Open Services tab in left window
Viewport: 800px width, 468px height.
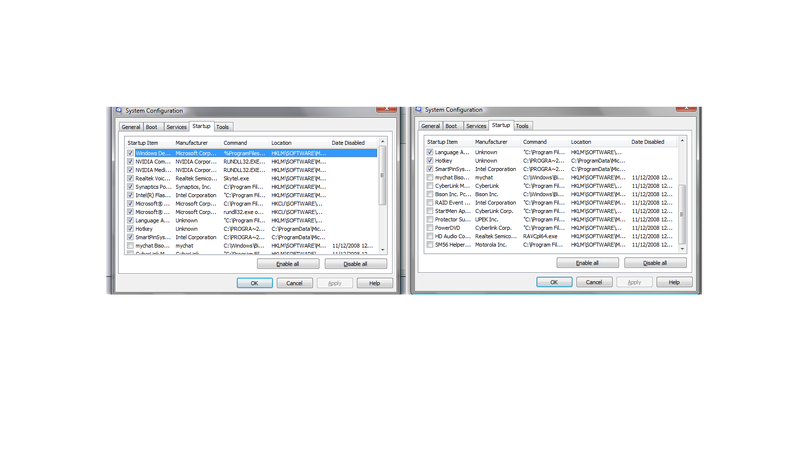(177, 127)
